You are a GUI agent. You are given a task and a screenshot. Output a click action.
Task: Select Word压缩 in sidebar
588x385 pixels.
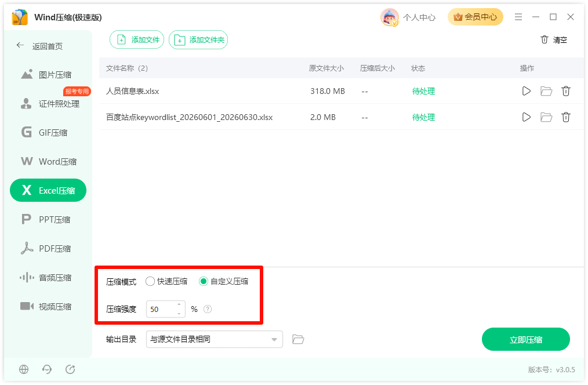point(49,162)
